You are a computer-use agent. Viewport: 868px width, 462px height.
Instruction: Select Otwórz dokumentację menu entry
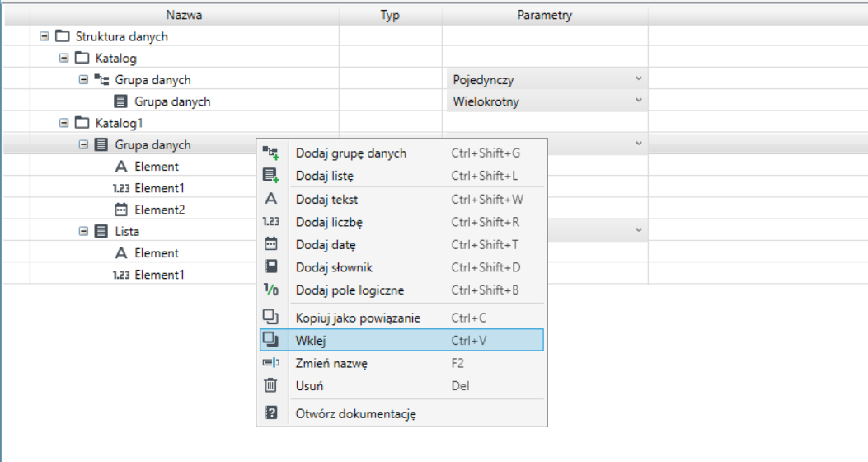click(x=401, y=413)
